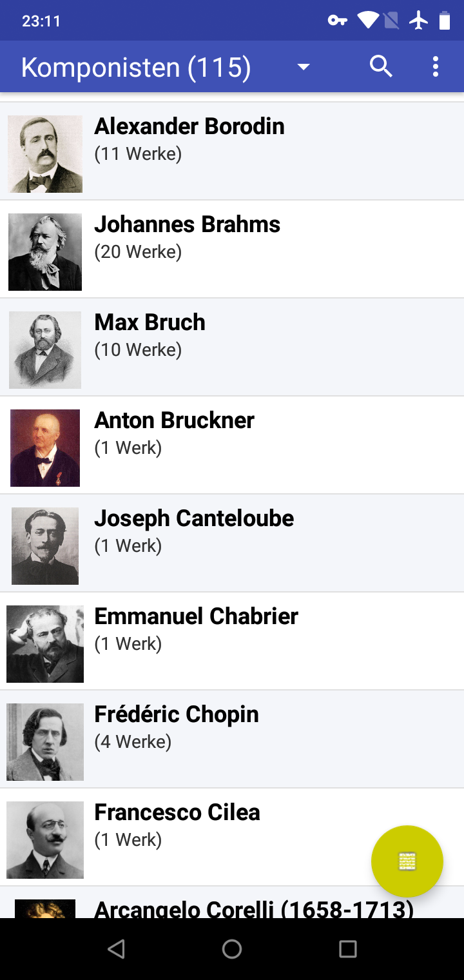Expand the Komponisten dropdown arrow
464x980 pixels.
[304, 67]
